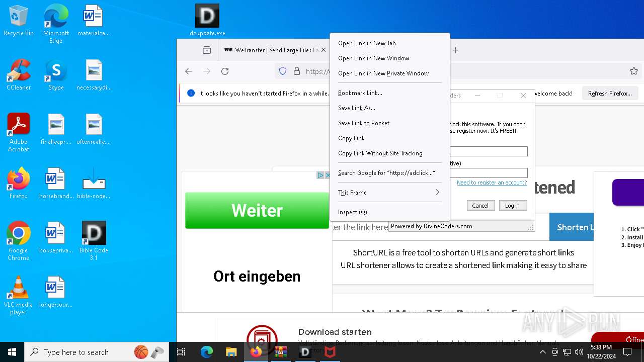Choose Inspect (Q) from the context menu
The height and width of the screenshot is (362, 644).
pyautogui.click(x=390, y=212)
